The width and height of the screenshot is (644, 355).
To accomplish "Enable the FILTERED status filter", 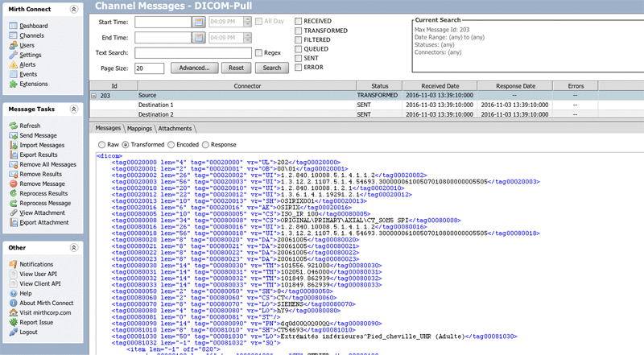I will [x=299, y=40].
